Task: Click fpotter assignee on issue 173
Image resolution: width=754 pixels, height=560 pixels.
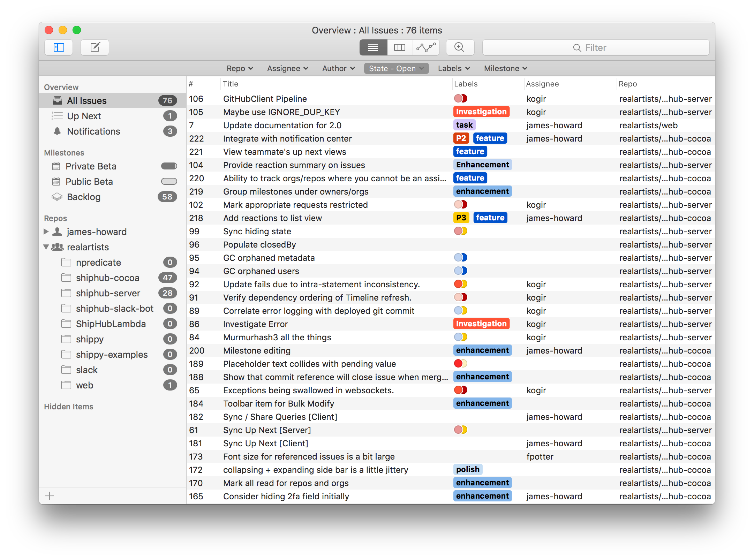Action: tap(540, 456)
